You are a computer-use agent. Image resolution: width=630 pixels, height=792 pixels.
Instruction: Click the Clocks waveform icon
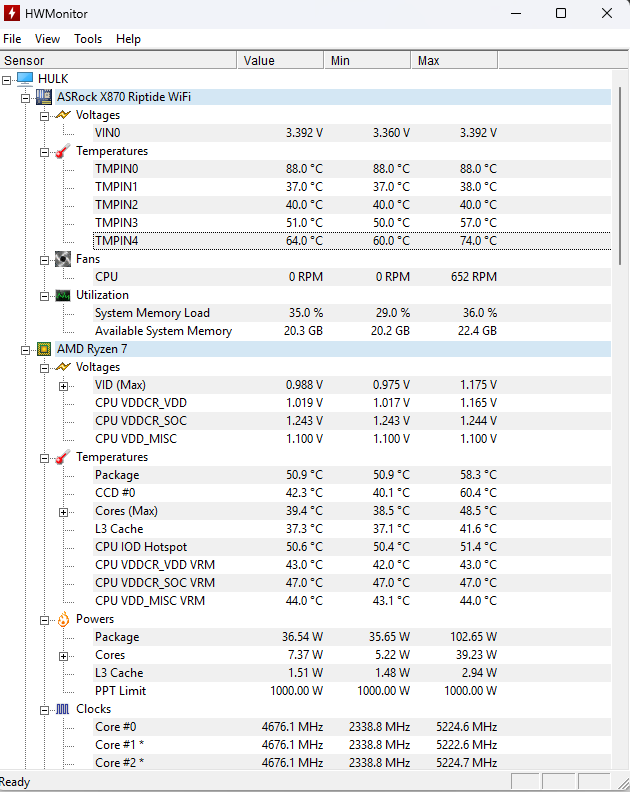point(62,709)
